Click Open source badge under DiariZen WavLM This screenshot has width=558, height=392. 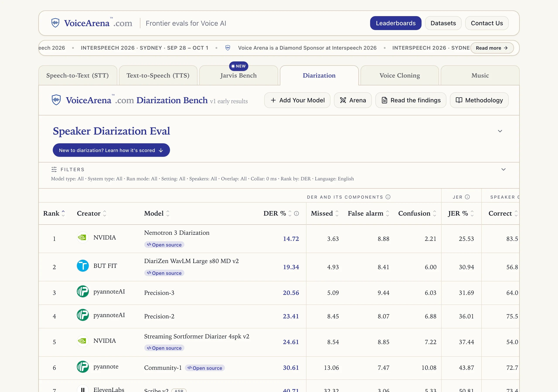tap(164, 273)
